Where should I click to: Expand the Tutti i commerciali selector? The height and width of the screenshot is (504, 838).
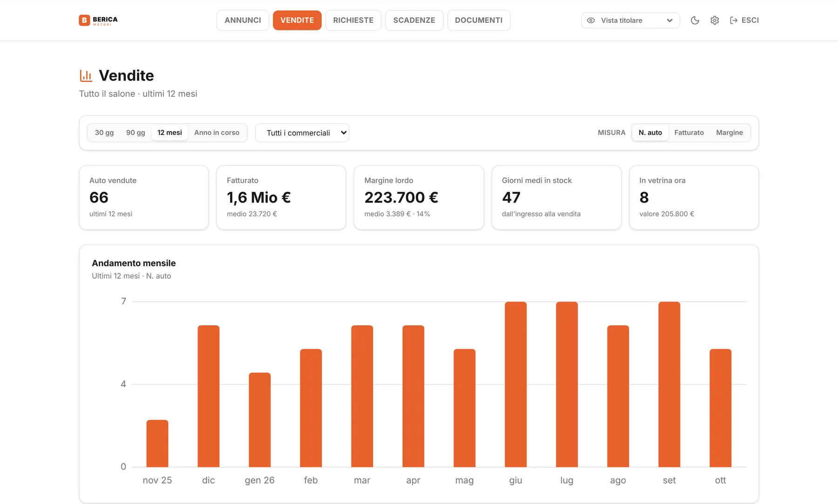302,133
